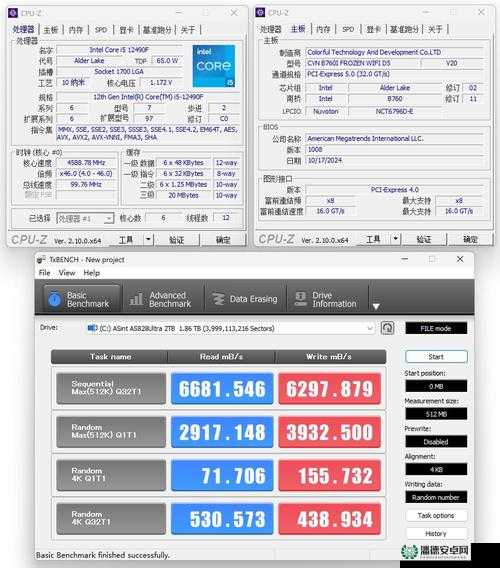Switch to 基准跑分 tab in right CPU-Z window

click(404, 29)
